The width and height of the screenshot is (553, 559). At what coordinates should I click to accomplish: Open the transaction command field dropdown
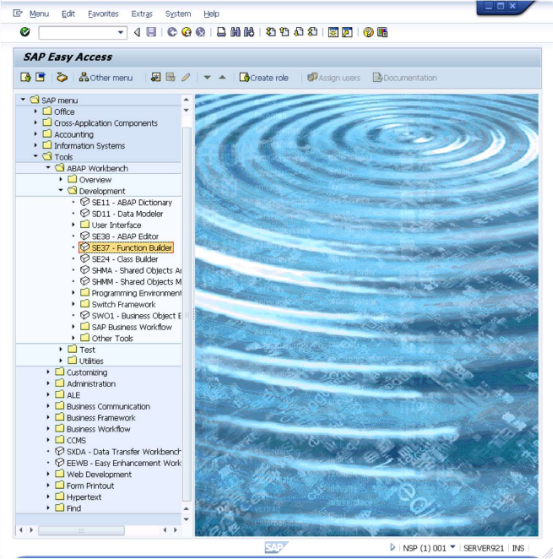pyautogui.click(x=121, y=32)
